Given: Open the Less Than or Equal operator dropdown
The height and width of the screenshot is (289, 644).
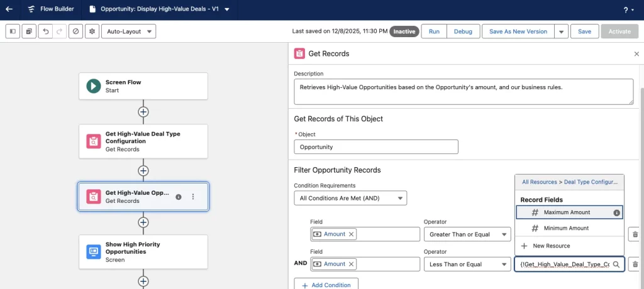Looking at the screenshot, I should 467,264.
